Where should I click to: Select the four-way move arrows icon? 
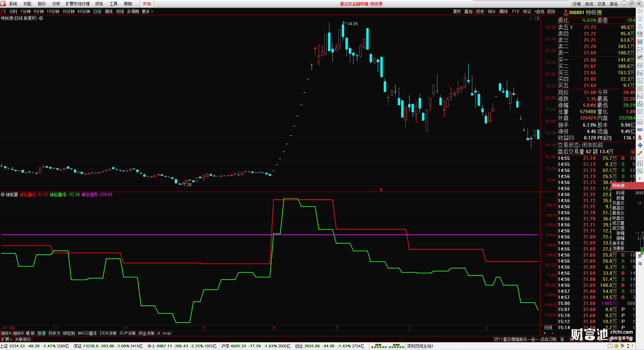click(640, 145)
